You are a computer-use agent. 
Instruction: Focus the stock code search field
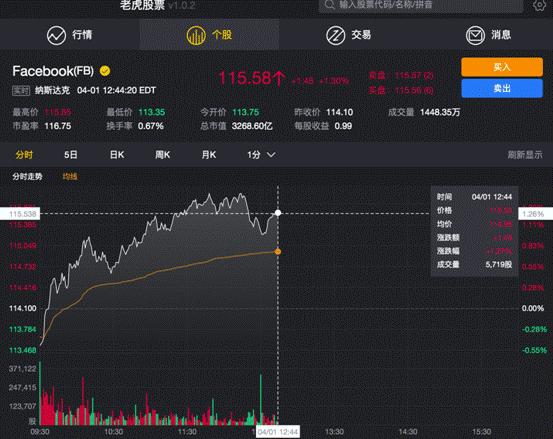coord(421,5)
